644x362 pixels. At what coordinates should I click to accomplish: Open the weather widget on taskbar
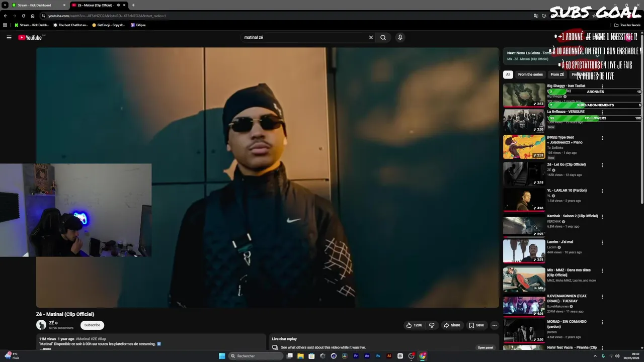click(x=11, y=355)
